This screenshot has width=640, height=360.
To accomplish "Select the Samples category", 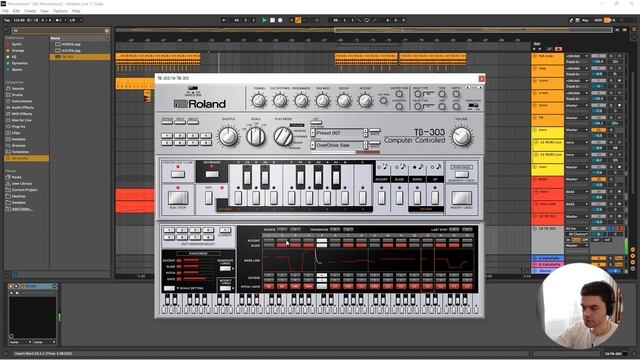I will tap(19, 139).
